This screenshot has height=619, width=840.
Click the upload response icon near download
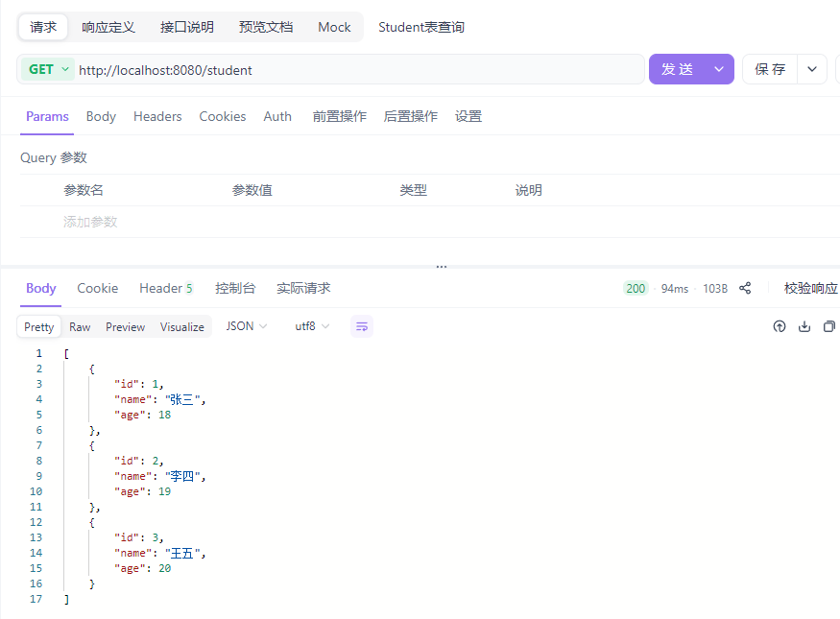pos(780,326)
